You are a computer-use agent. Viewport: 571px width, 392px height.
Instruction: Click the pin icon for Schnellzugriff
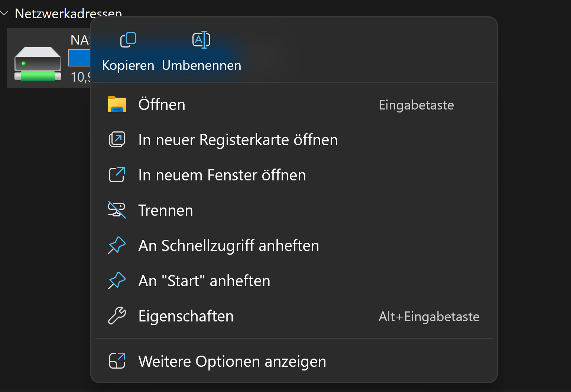tap(117, 245)
